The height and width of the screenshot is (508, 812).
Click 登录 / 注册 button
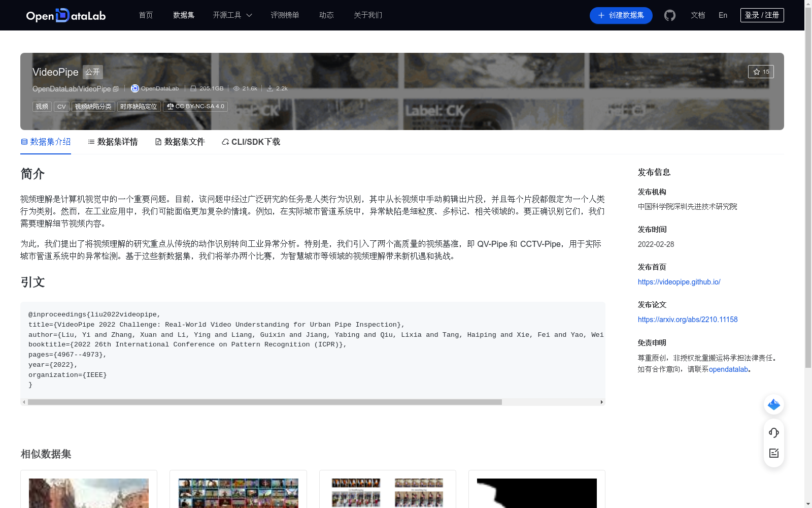tap(762, 15)
